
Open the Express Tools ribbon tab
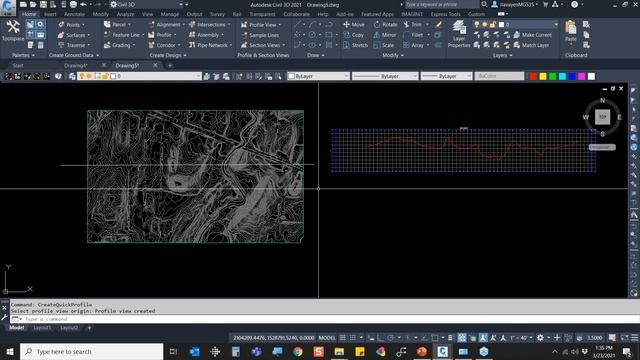445,14
